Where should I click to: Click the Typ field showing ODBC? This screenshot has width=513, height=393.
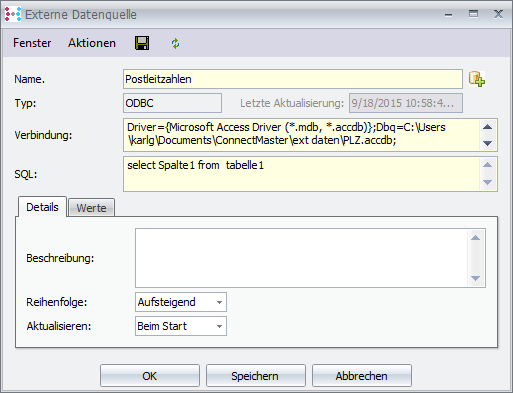click(x=172, y=103)
